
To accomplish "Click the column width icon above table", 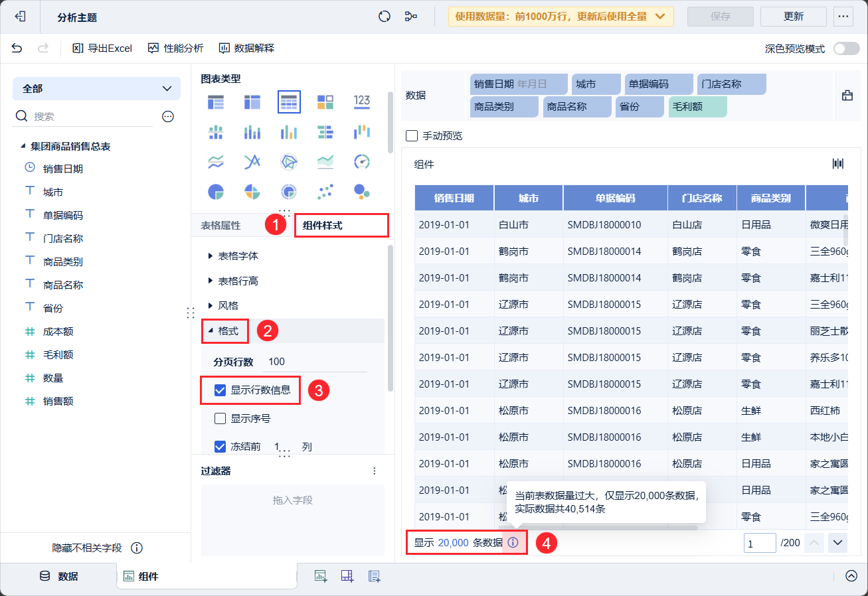I will click(838, 164).
